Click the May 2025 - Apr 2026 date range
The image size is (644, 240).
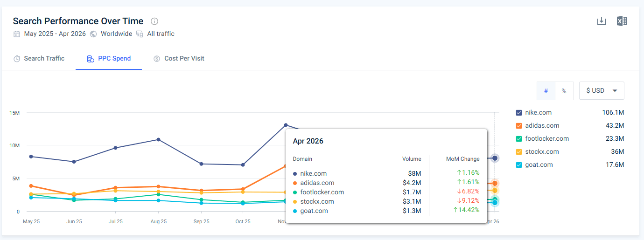55,34
